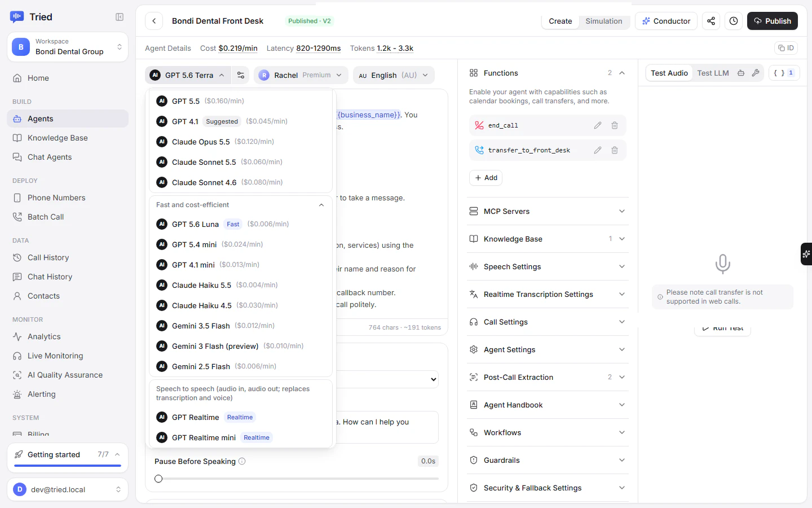
Task: Expand the Guardrails section
Action: tap(548, 460)
